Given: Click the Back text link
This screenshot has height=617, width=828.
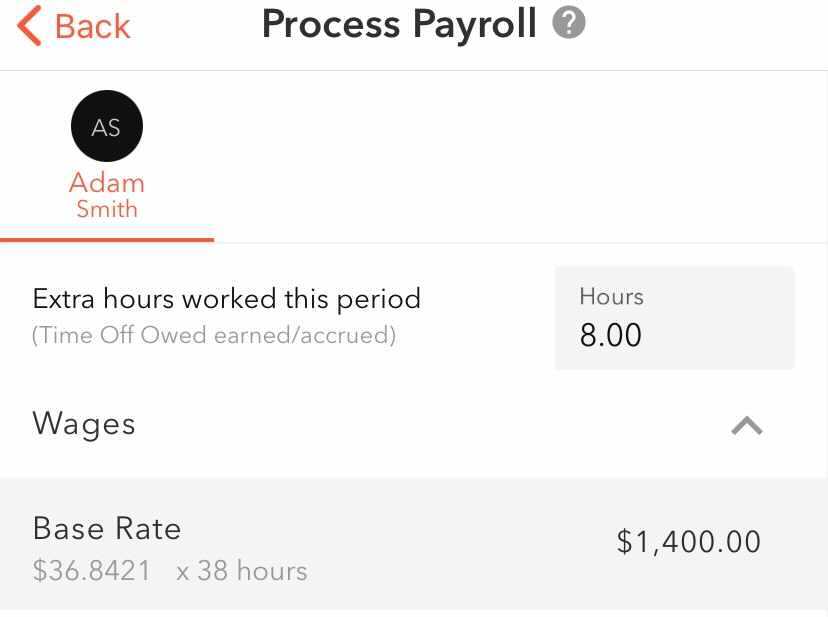Looking at the screenshot, I should [92, 26].
